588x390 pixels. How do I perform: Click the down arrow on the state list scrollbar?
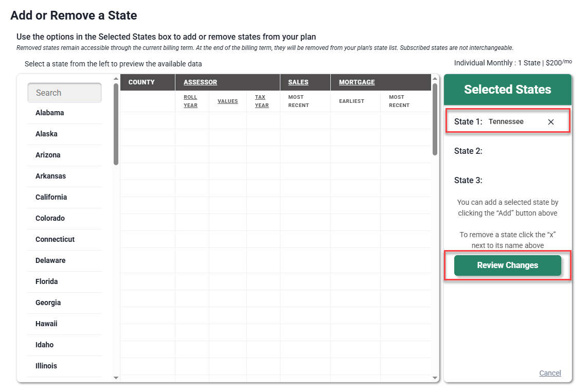click(116, 378)
